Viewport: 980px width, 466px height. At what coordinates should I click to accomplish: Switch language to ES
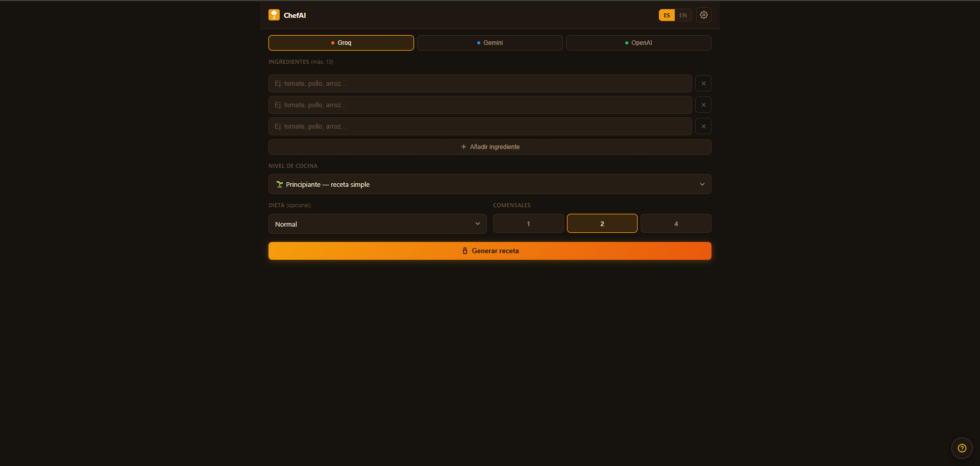click(x=667, y=15)
